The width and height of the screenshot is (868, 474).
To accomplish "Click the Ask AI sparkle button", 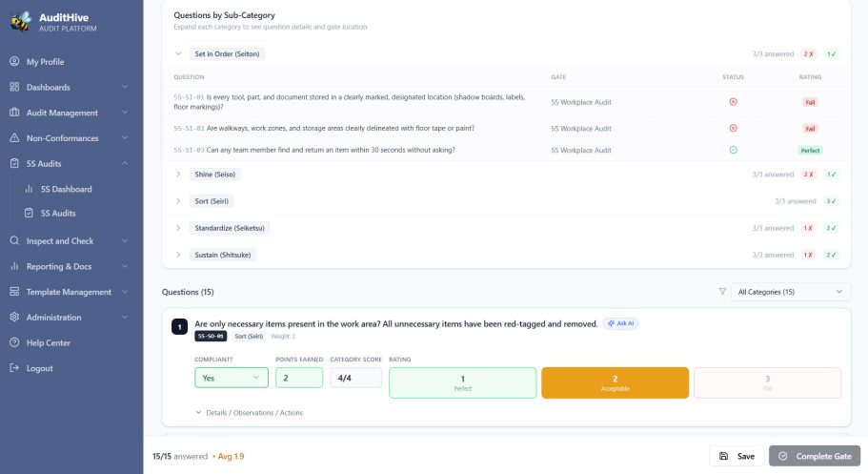I will 620,323.
